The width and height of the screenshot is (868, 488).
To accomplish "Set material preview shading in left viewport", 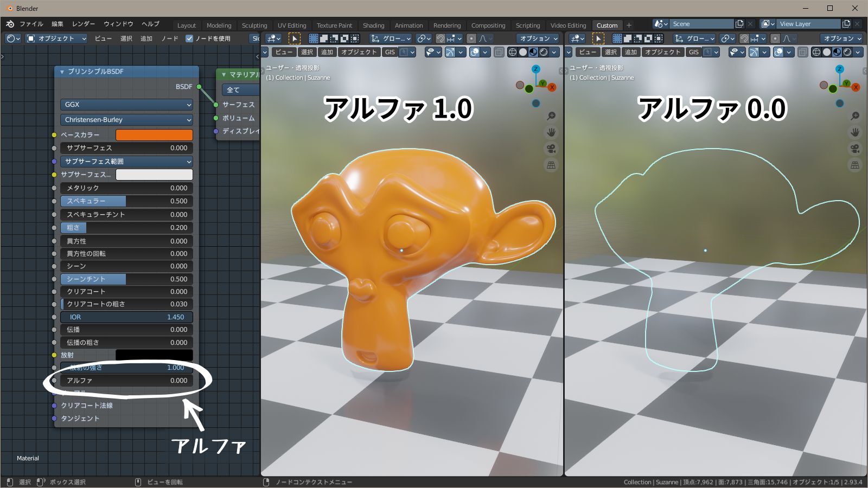I will (x=533, y=52).
